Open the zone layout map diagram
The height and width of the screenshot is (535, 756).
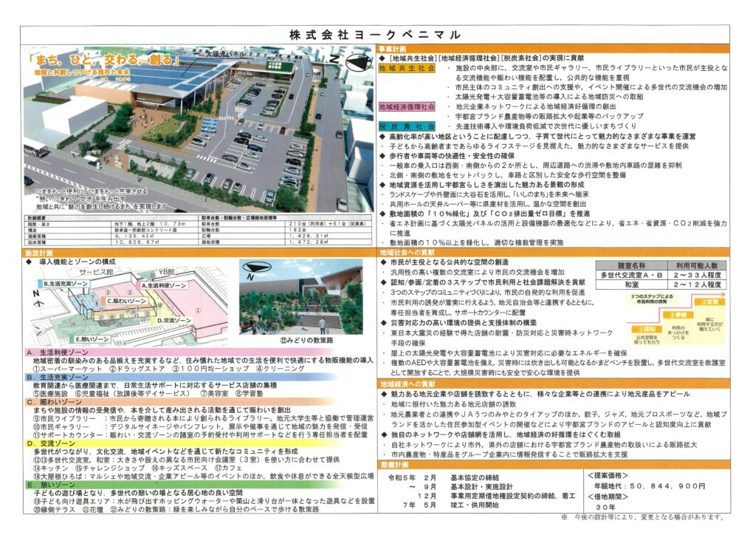point(129,307)
